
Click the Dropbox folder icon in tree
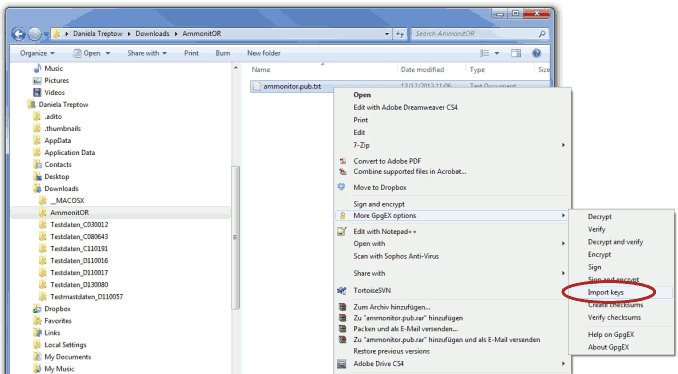pos(37,309)
